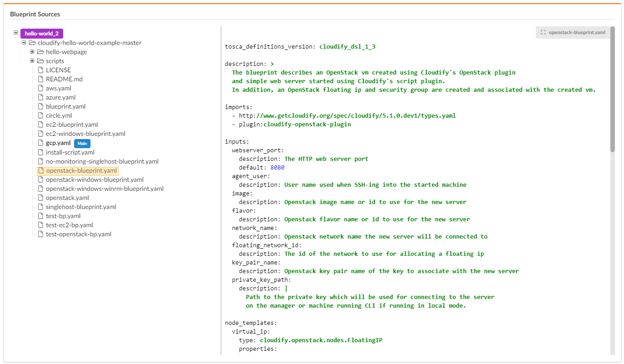Open no-monitoring-singlehost-blueprint.yaml file name

point(102,161)
